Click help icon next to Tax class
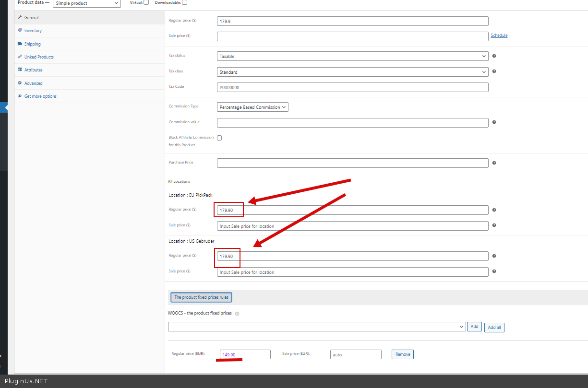The image size is (588, 388). click(494, 71)
